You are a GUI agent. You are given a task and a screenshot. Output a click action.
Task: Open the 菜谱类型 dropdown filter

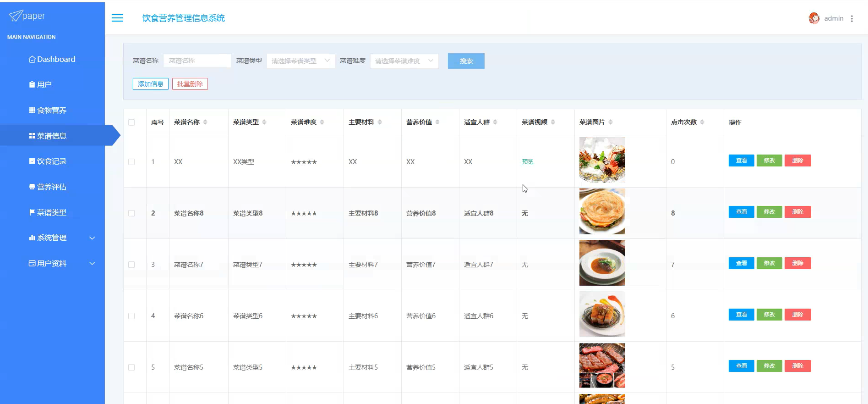coord(300,61)
